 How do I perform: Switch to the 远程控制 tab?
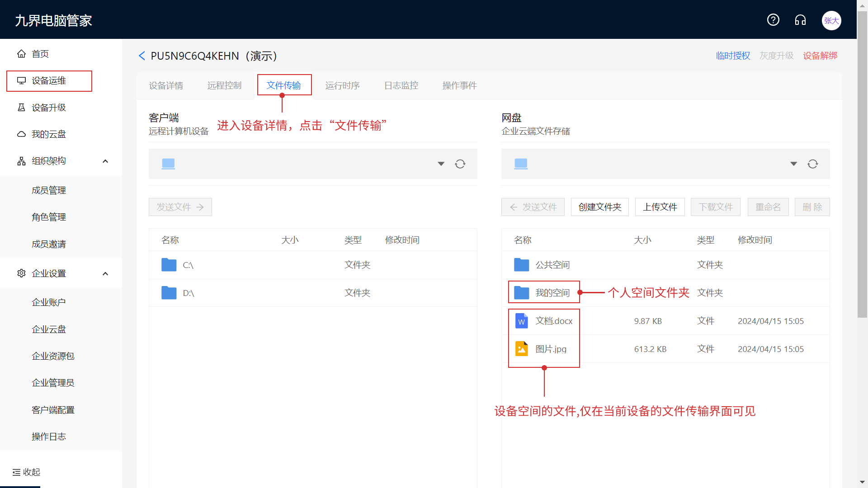click(224, 85)
